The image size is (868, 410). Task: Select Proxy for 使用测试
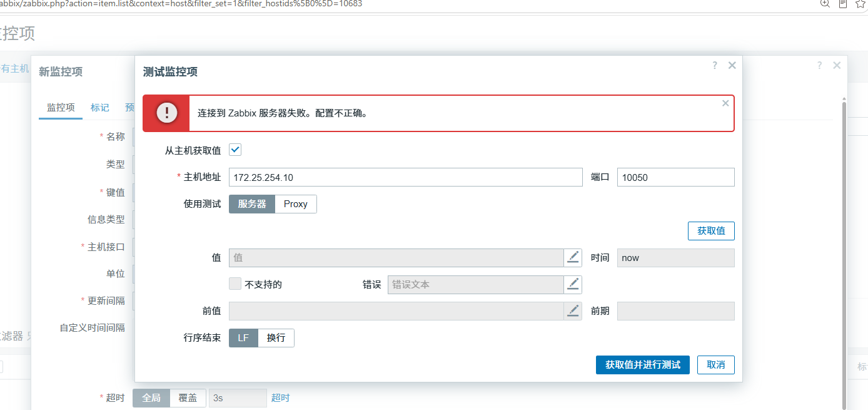pos(296,204)
